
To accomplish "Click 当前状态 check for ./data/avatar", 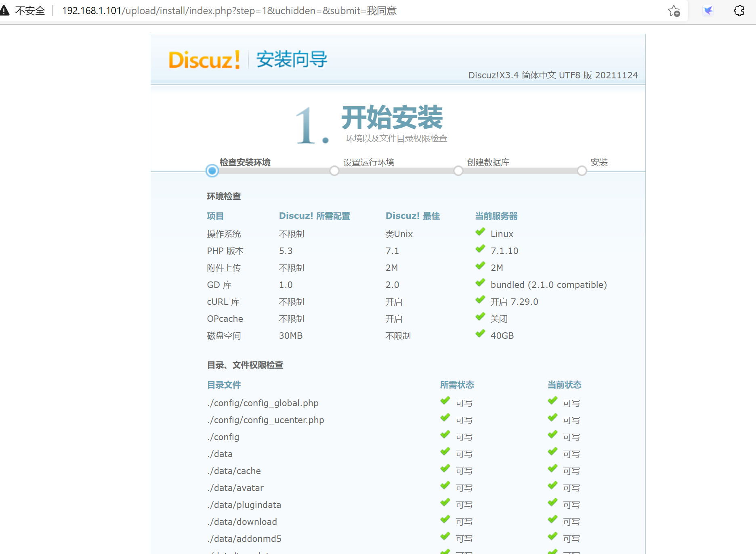I will point(552,486).
